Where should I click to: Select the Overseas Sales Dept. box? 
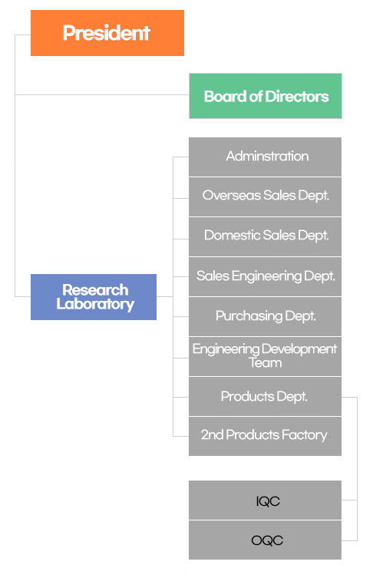[x=265, y=197]
